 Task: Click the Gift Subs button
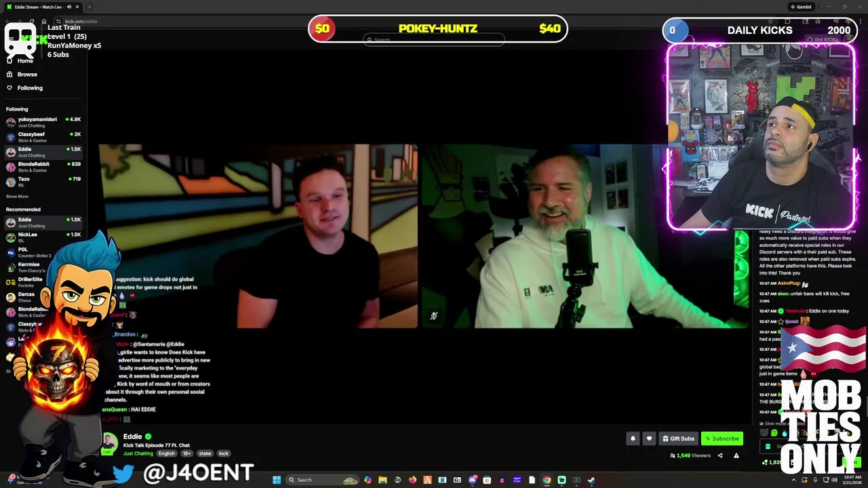coord(678,439)
